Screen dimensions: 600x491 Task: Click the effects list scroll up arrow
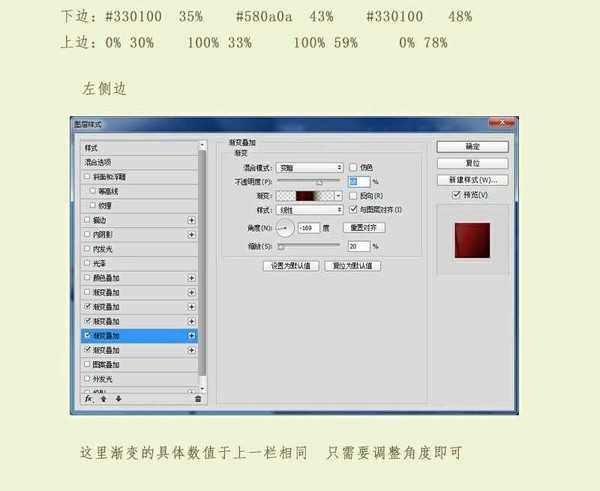click(202, 145)
